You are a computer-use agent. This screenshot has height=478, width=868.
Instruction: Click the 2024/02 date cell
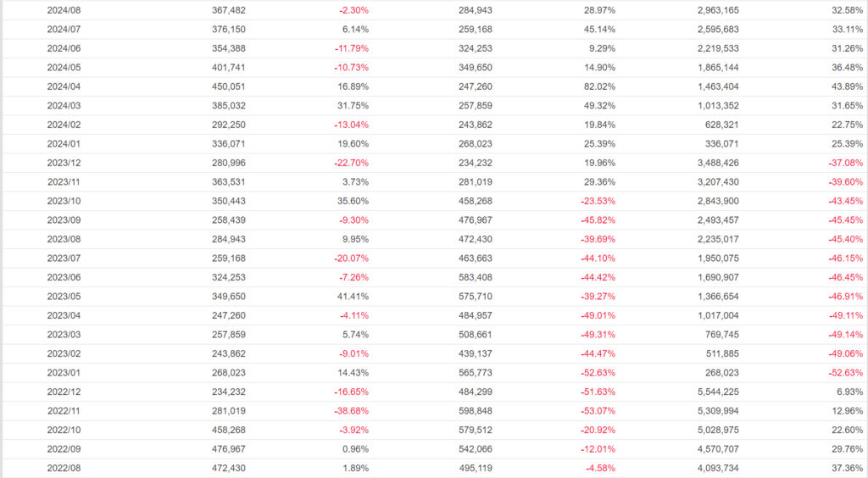click(x=64, y=125)
